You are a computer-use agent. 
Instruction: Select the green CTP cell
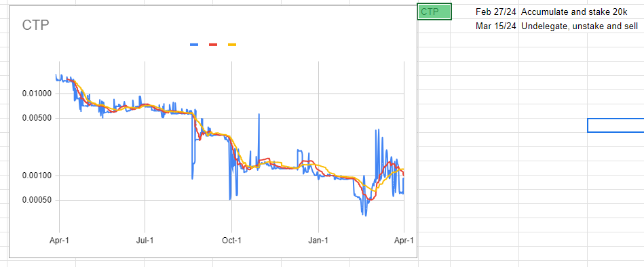coord(434,12)
